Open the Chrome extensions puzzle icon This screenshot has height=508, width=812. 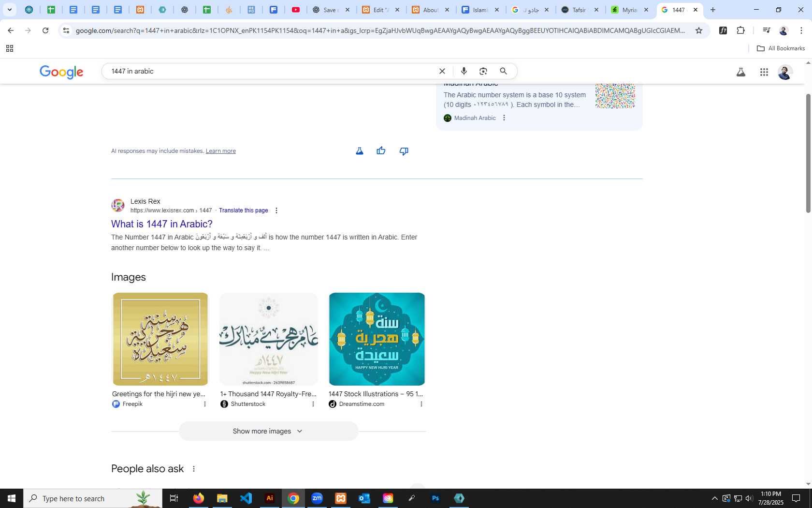coord(740,30)
